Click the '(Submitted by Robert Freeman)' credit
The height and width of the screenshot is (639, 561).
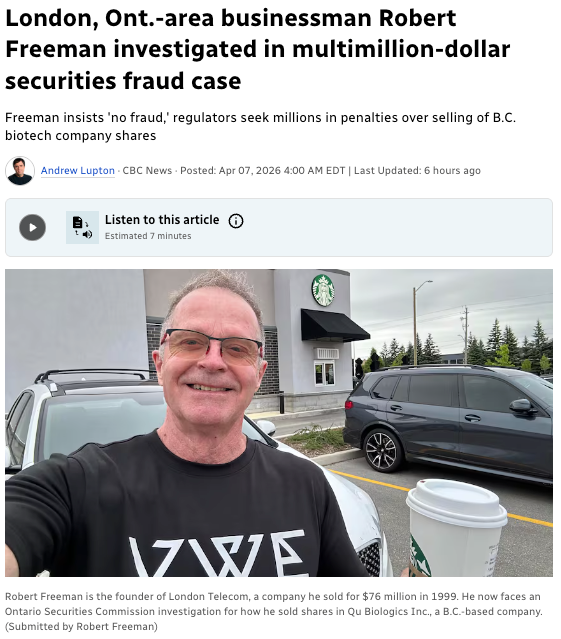(x=81, y=626)
